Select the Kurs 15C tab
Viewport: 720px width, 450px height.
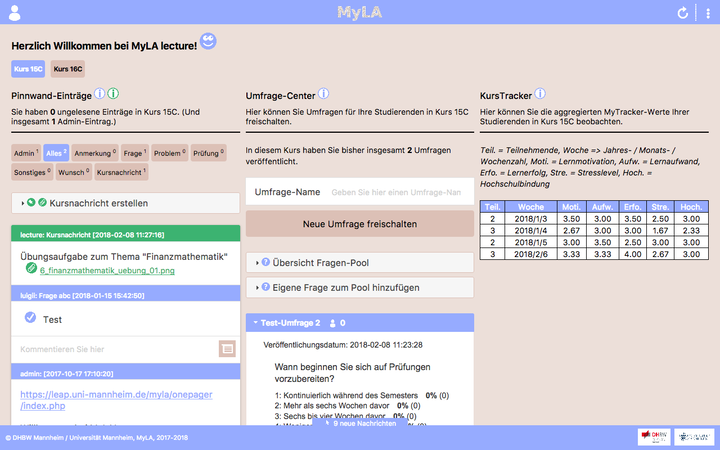pos(28,69)
